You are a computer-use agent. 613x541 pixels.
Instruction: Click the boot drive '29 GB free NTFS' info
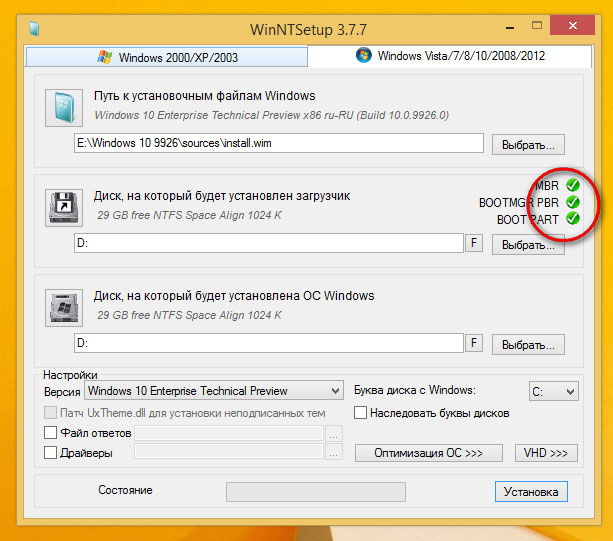tap(190, 215)
